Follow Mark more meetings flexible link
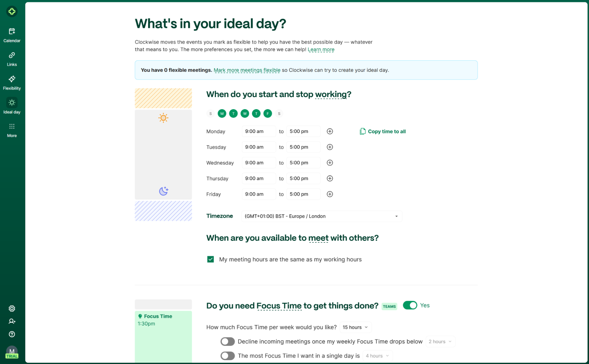 coord(247,70)
